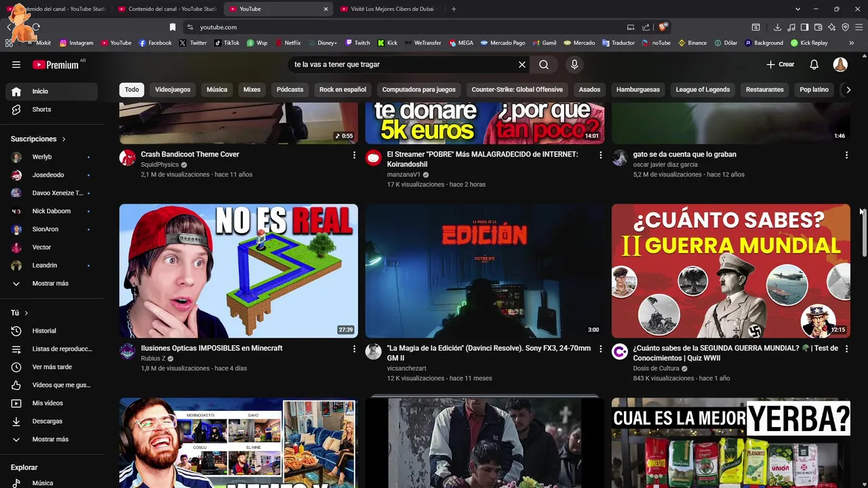Open the SquidPhysics channel name
868x488 pixels.
click(x=160, y=165)
